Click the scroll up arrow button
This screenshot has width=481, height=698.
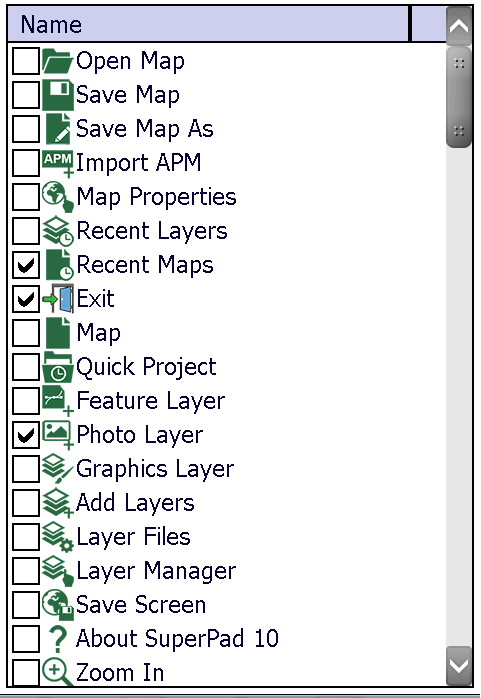coord(459,26)
